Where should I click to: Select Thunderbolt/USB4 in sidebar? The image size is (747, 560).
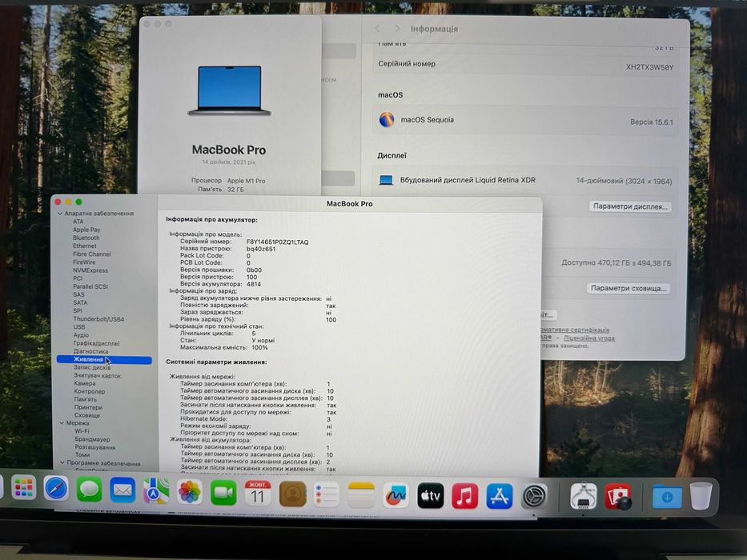(98, 319)
